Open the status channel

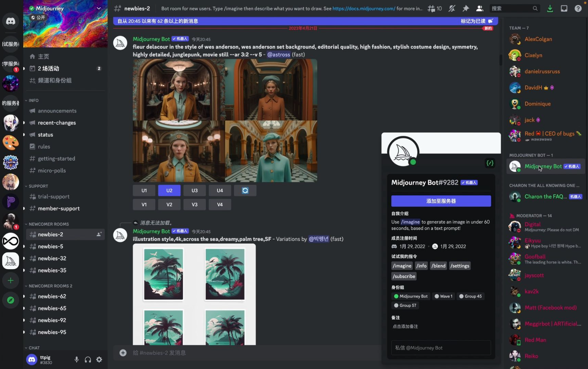tap(65, 135)
